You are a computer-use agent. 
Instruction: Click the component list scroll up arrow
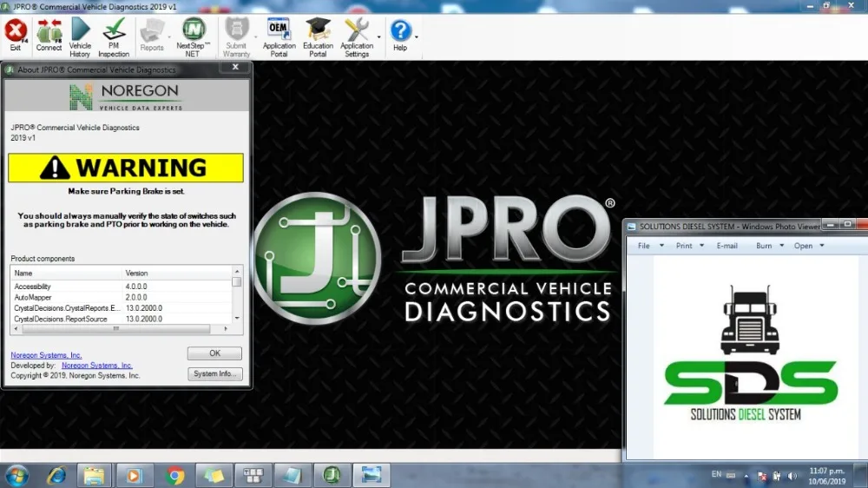237,272
